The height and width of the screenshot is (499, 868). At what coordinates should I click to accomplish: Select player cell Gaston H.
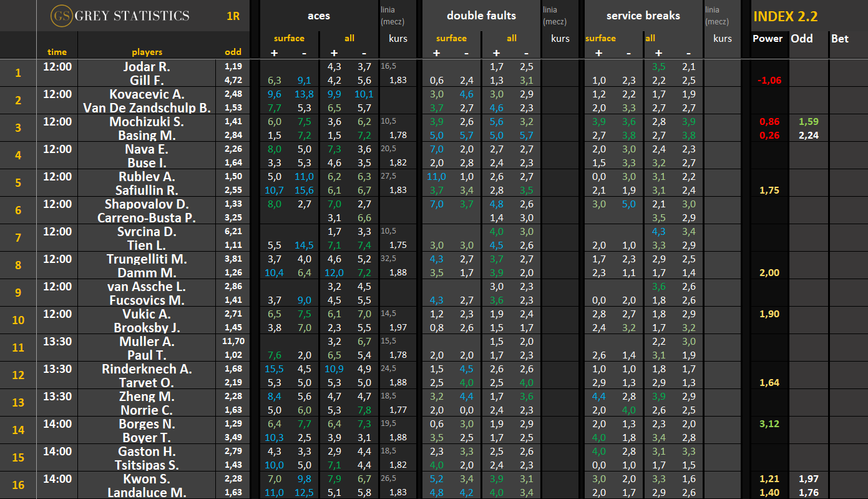tap(147, 451)
